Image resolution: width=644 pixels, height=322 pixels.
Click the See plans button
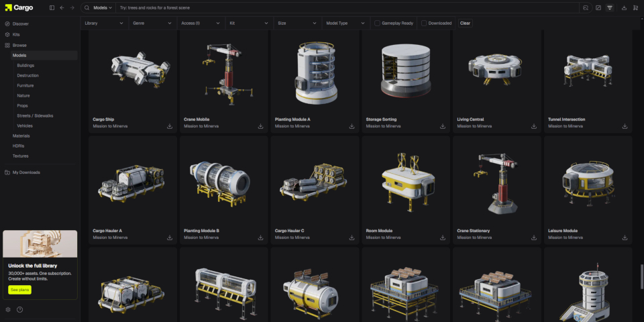pyautogui.click(x=20, y=289)
